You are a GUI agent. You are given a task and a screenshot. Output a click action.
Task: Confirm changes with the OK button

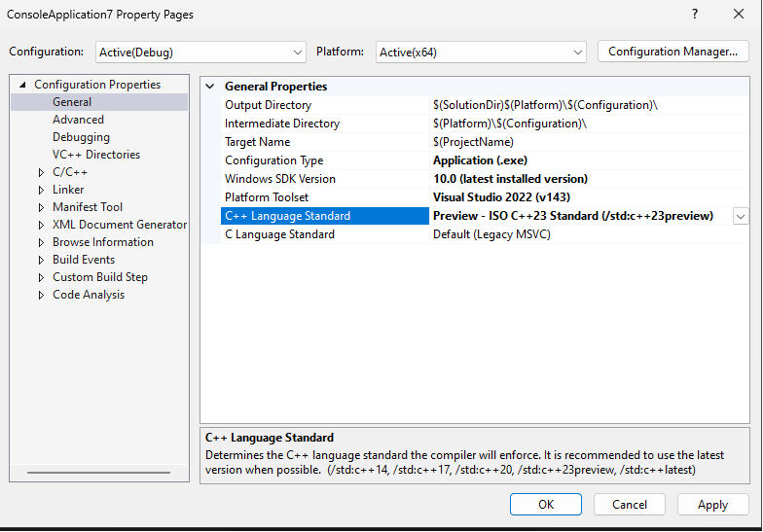(x=545, y=504)
